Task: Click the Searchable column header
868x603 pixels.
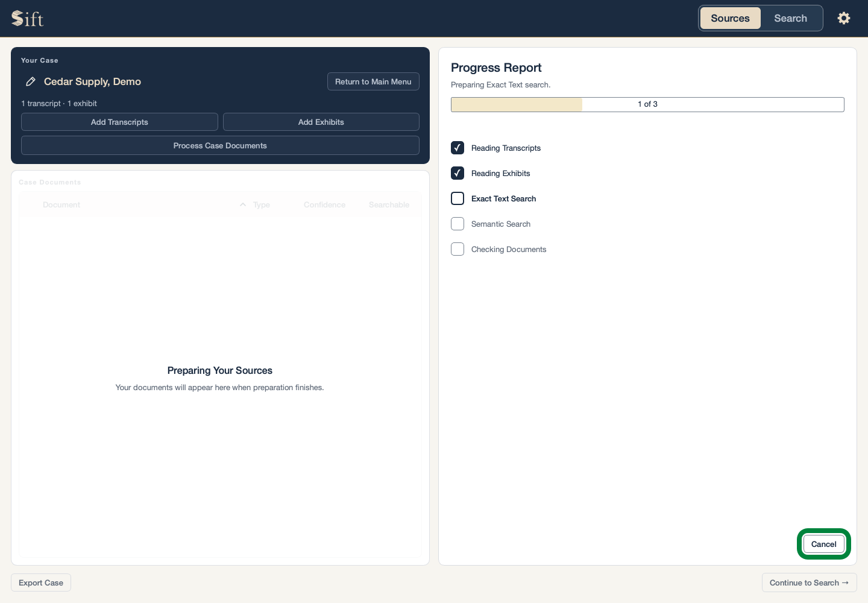Action: pyautogui.click(x=389, y=205)
